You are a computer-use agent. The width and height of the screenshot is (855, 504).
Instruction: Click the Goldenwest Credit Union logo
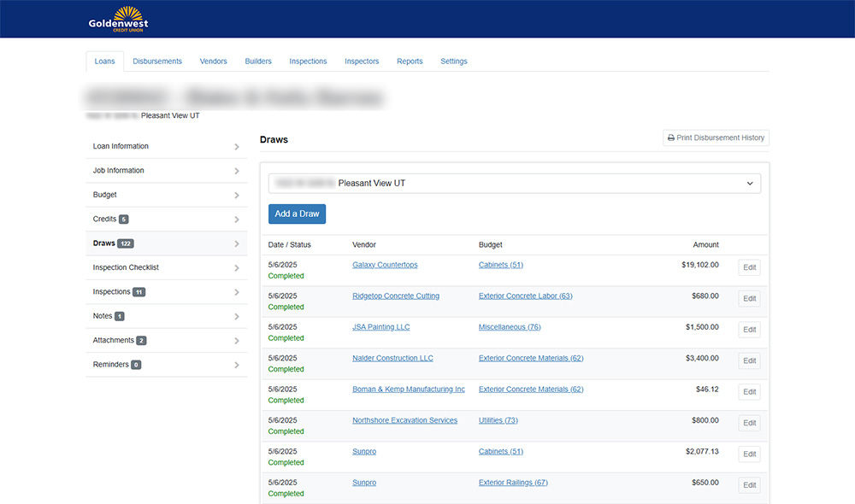click(118, 18)
